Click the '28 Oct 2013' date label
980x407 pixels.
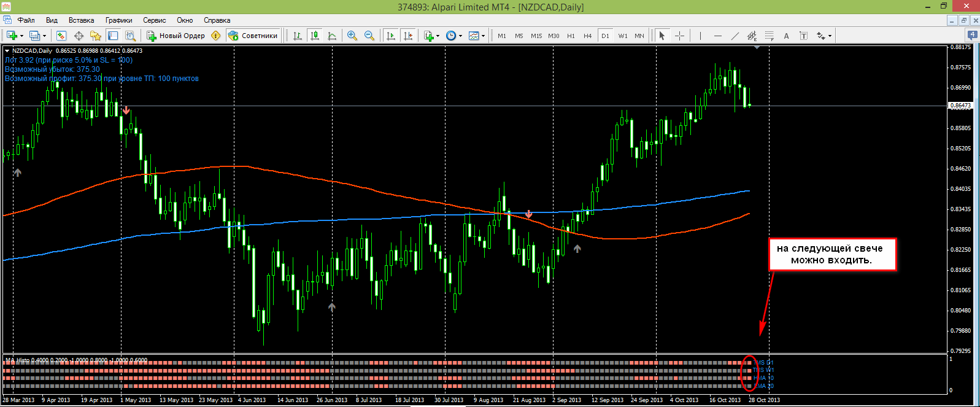[764, 400]
